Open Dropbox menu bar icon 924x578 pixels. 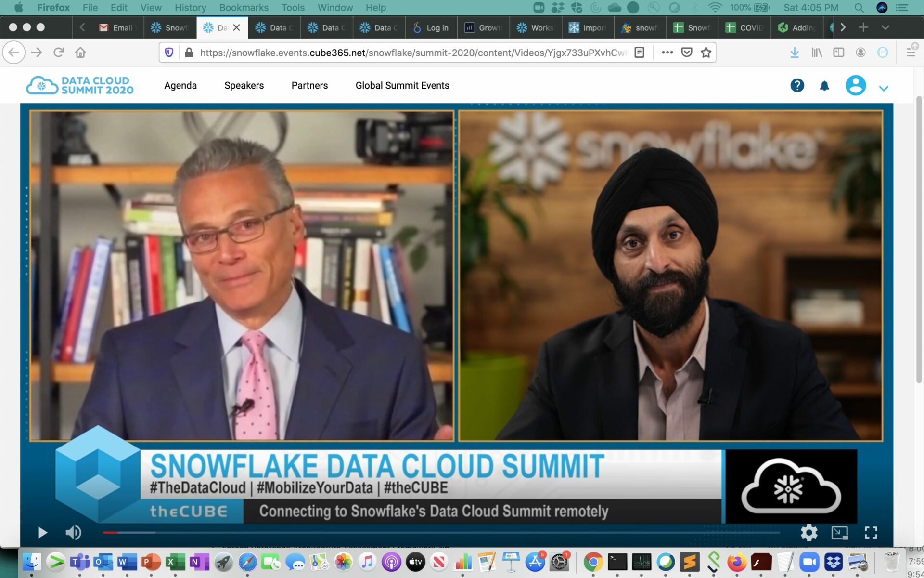point(558,7)
